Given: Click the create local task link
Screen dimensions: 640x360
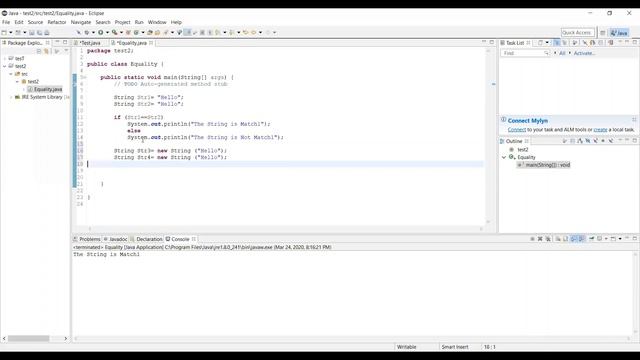Looking at the screenshot, I should tap(600, 130).
